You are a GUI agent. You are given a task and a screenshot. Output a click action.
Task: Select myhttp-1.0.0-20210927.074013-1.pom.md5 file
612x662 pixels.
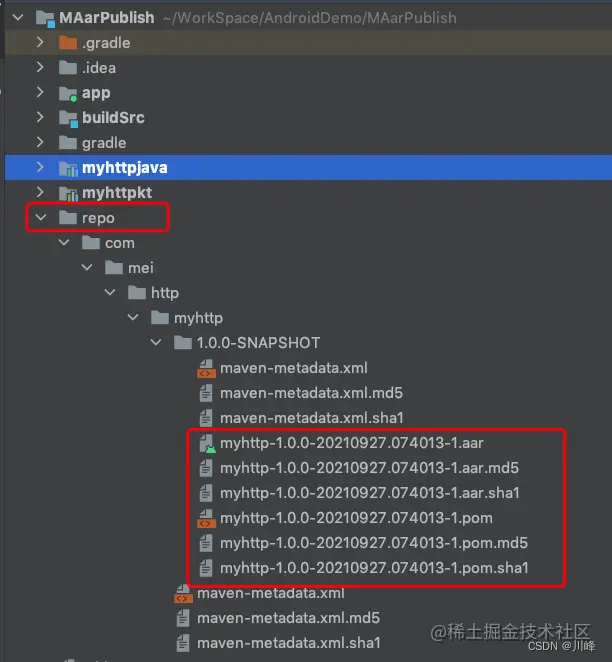pyautogui.click(x=374, y=543)
